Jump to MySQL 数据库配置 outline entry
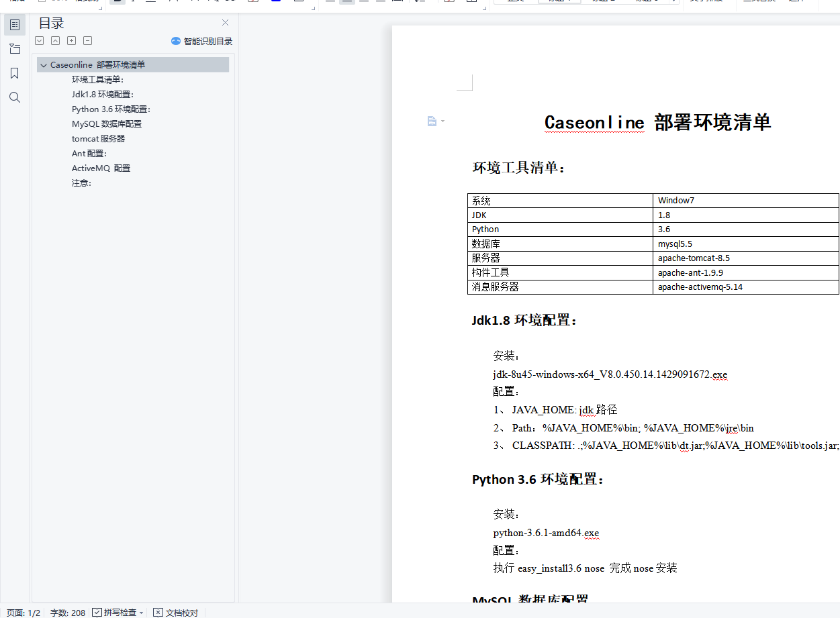 (x=107, y=124)
